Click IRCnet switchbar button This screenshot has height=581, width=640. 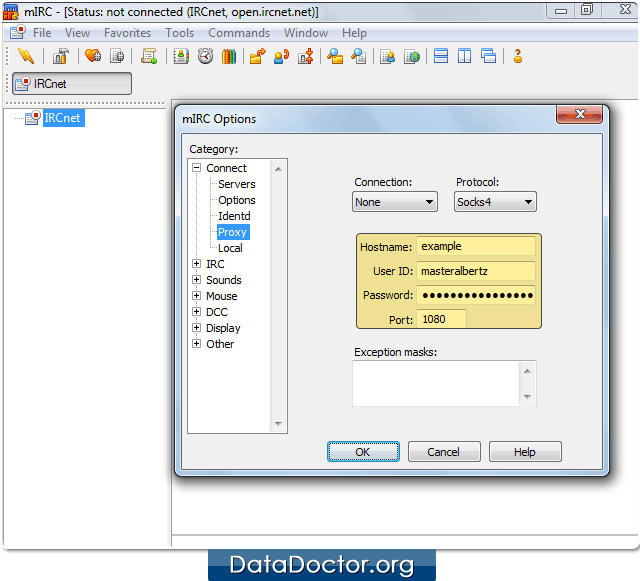[x=72, y=84]
